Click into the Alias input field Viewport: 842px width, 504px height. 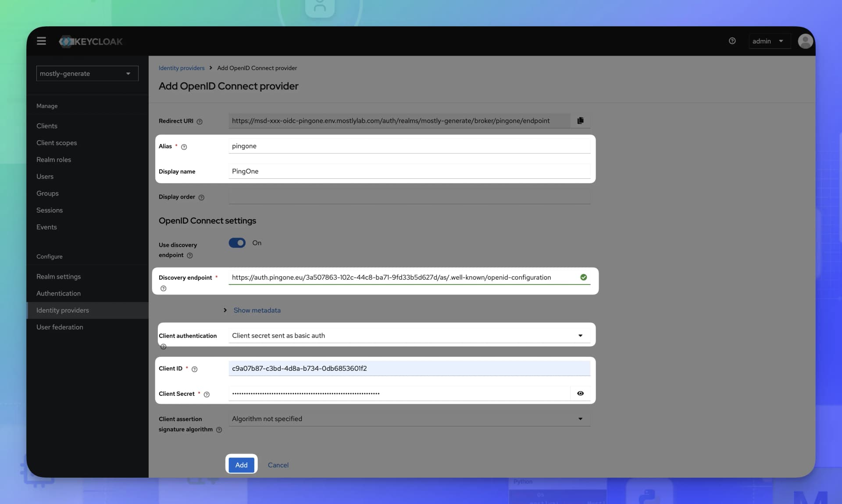409,146
